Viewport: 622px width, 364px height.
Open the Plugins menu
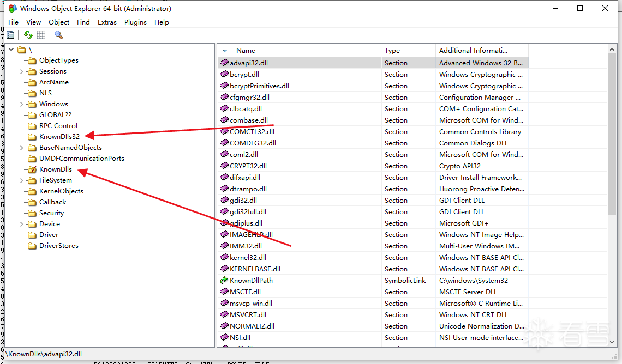135,22
